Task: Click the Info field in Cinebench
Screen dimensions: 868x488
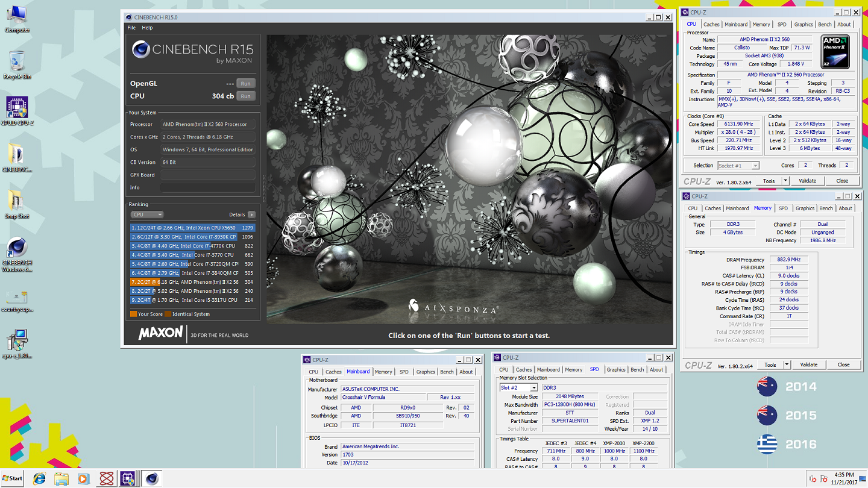Action: tap(207, 187)
